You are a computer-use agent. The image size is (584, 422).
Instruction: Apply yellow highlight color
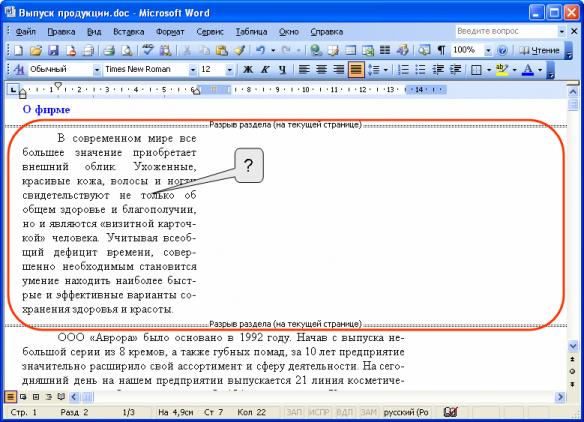coord(502,69)
